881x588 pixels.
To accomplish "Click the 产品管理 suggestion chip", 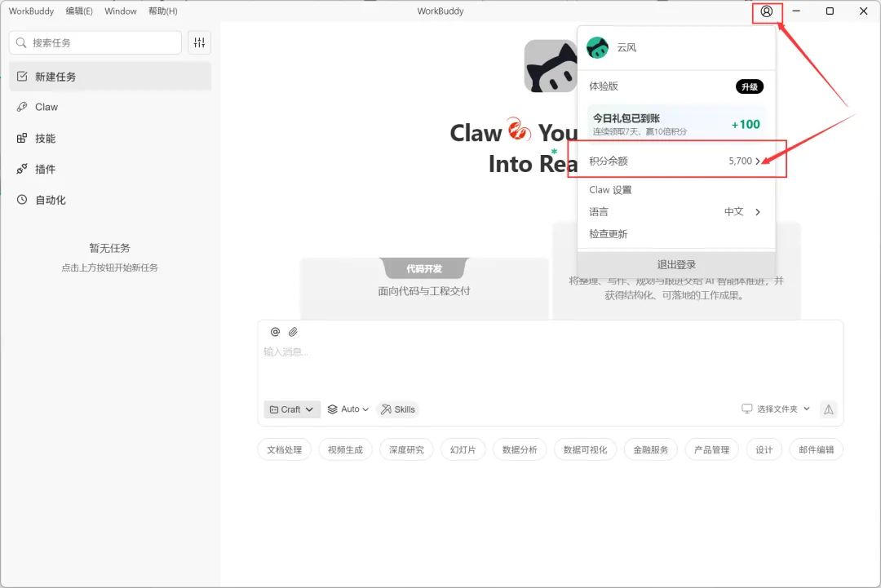I will (x=712, y=450).
